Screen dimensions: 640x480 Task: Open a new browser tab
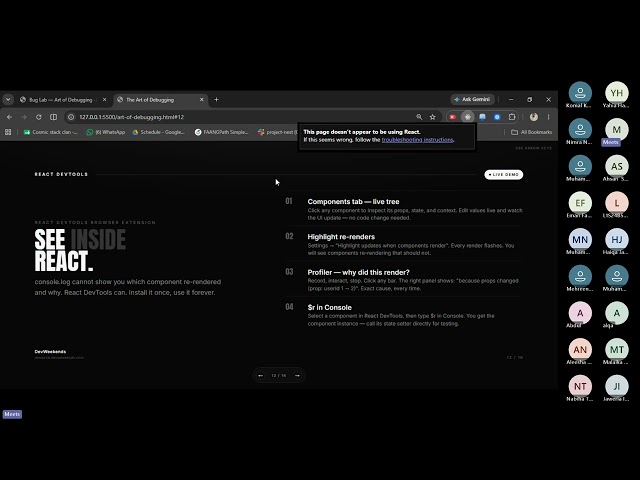click(216, 100)
